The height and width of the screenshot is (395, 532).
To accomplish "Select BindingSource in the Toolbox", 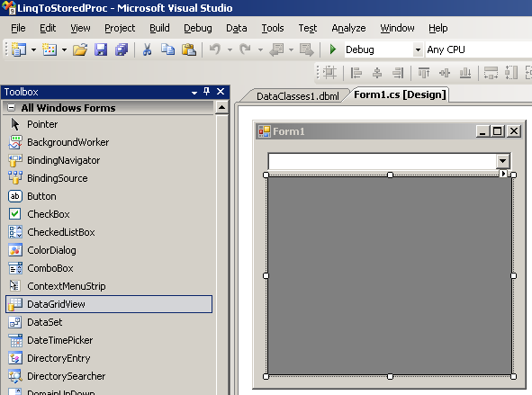I will [109, 178].
